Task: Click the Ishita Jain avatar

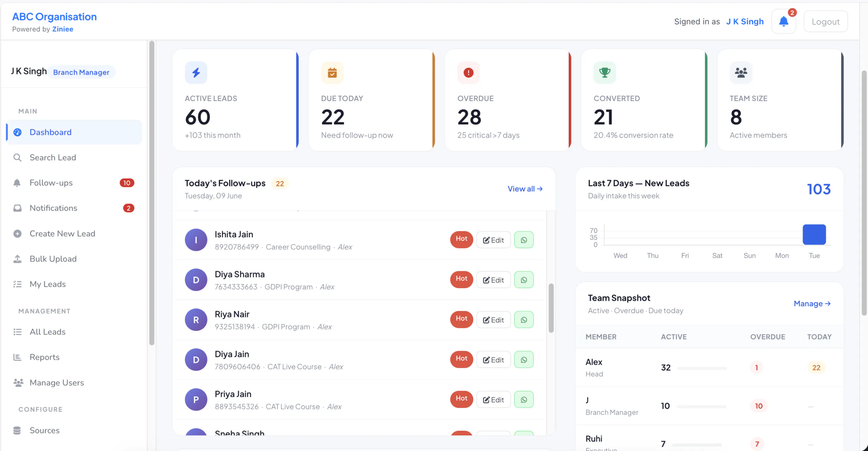Action: 196,240
